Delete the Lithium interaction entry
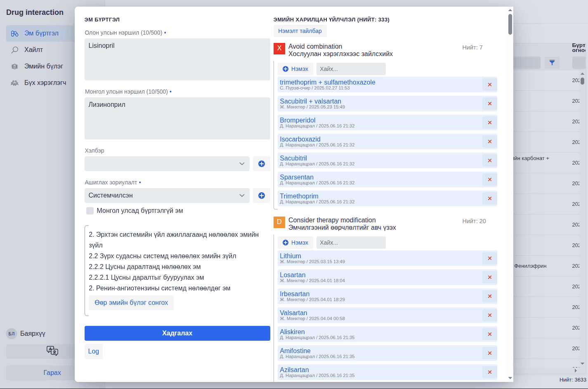 pyautogui.click(x=489, y=258)
